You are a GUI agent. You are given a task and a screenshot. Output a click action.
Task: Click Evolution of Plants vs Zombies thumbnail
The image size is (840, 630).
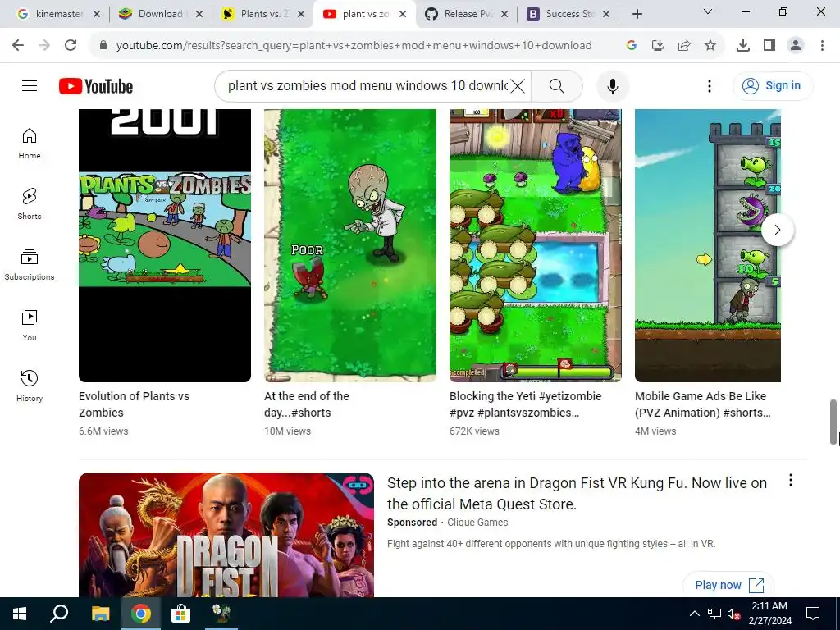tap(164, 245)
